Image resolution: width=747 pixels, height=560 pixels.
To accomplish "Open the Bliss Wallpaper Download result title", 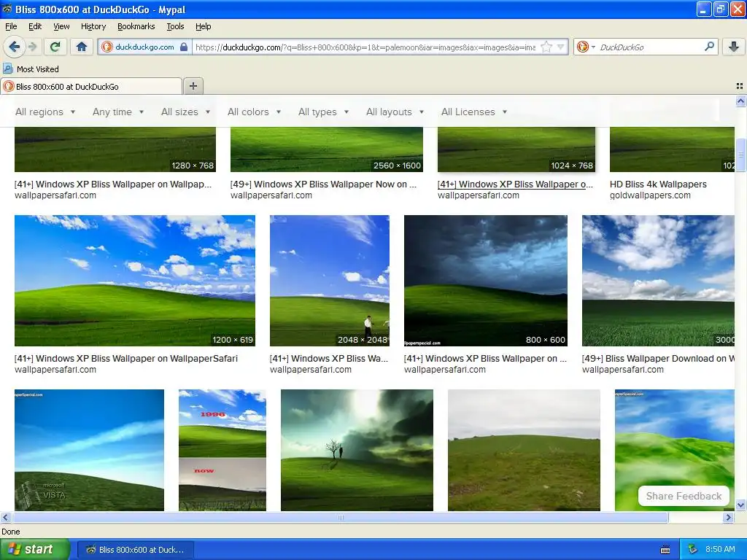I will click(x=658, y=359).
